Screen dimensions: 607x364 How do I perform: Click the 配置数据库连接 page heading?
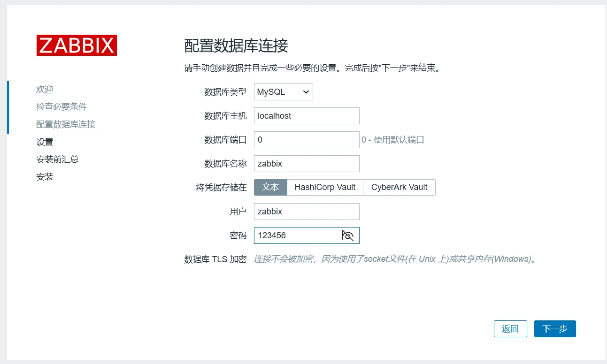pos(236,46)
